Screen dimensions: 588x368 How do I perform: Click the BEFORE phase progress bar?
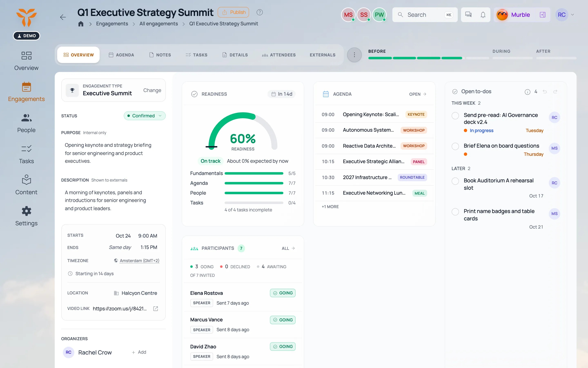point(429,58)
